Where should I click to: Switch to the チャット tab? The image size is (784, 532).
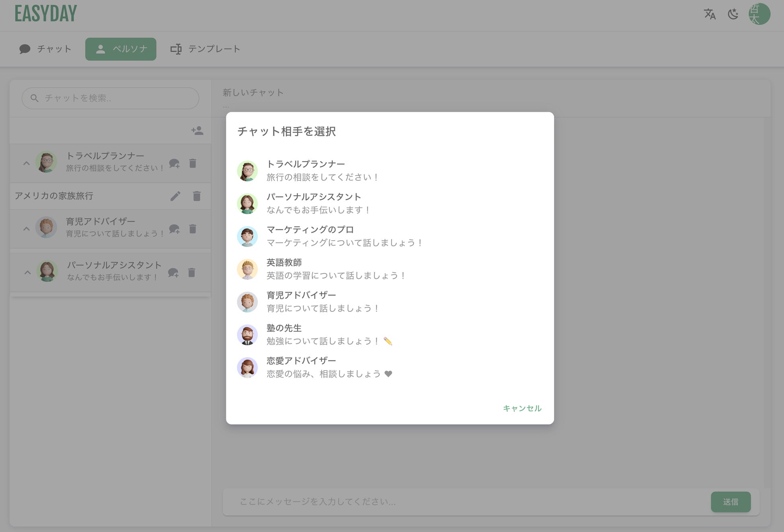(x=45, y=49)
